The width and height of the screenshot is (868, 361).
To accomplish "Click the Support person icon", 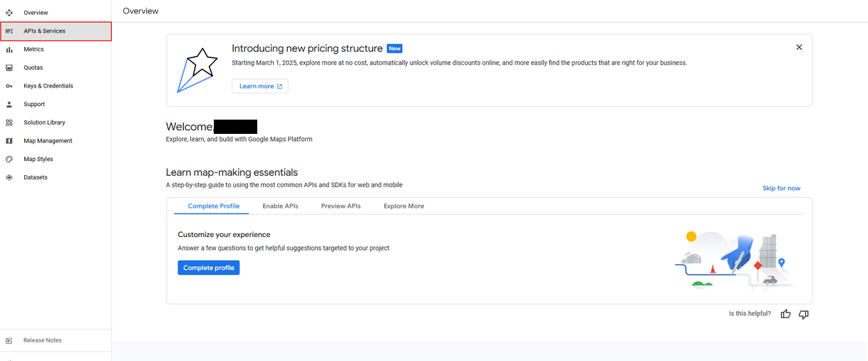I will pyautogui.click(x=9, y=104).
